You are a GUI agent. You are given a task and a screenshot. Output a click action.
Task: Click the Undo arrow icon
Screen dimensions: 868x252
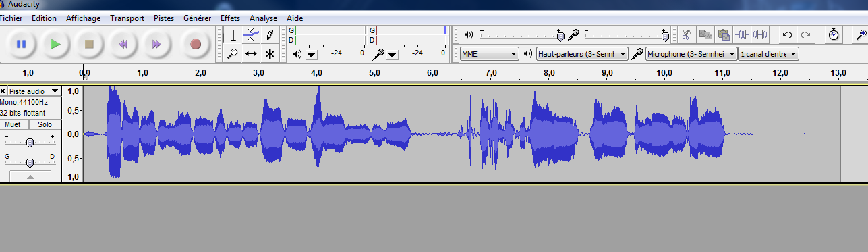[787, 34]
